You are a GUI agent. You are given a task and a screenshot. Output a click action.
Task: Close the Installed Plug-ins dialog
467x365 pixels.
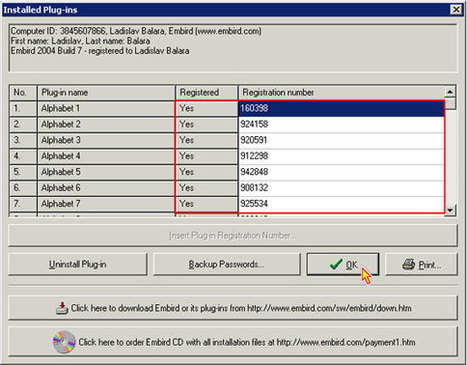click(x=456, y=10)
